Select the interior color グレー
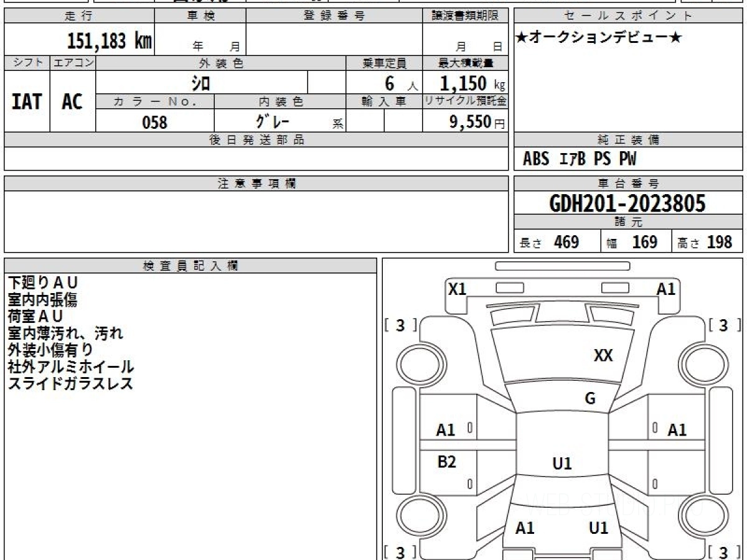Image resolution: width=747 pixels, height=560 pixels. tap(273, 121)
